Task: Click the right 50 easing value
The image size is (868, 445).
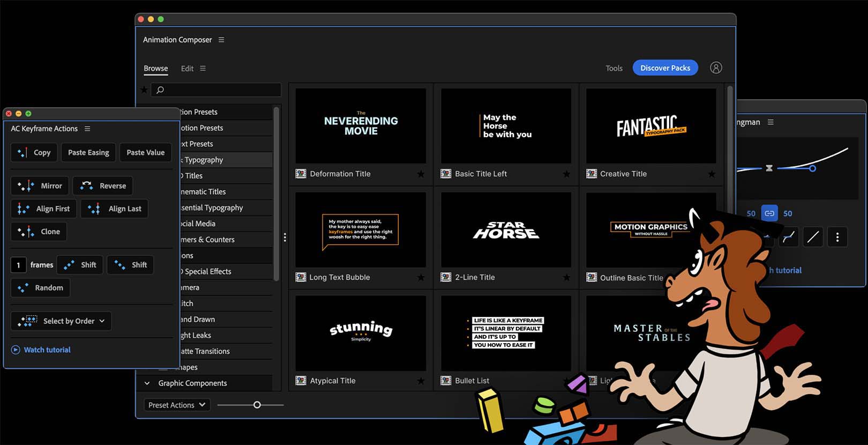Action: (788, 213)
